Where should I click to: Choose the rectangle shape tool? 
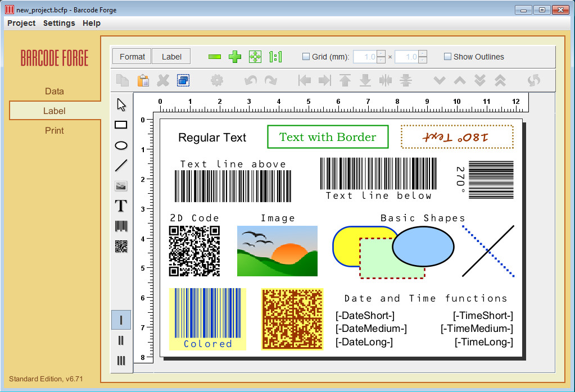(x=121, y=125)
